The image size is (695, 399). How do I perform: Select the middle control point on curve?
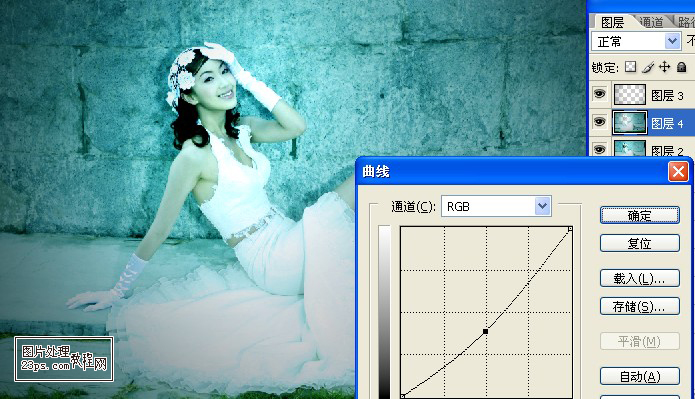click(x=485, y=331)
